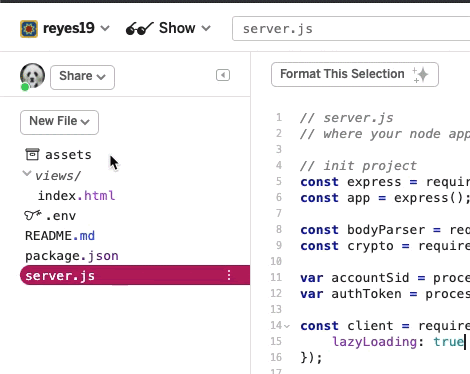Open the Share dropdown
The height and width of the screenshot is (374, 470).
tap(82, 77)
